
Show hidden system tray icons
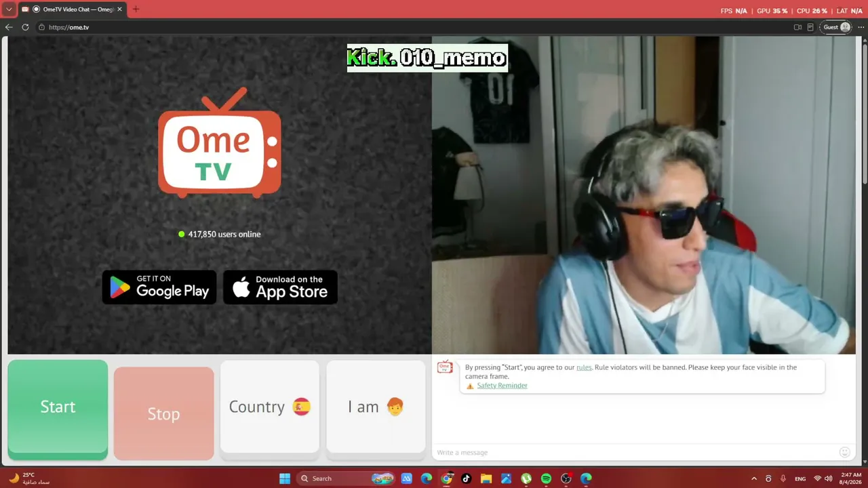point(753,479)
